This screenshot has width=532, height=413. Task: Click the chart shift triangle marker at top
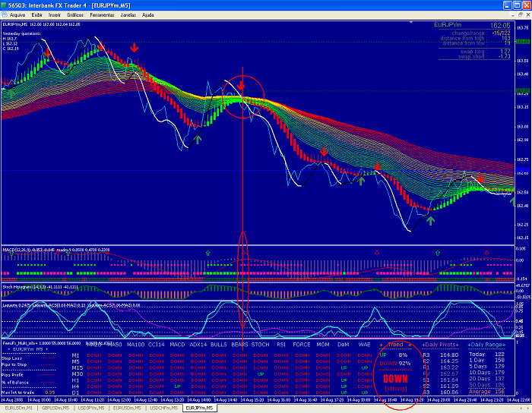(x=411, y=22)
